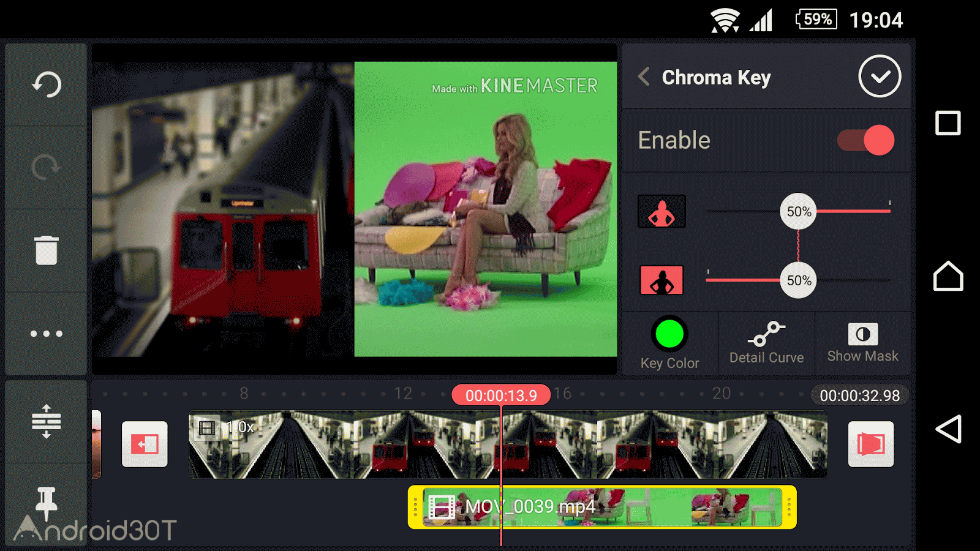Tap the right trim handle of MOV_0039 clip

tap(789, 507)
